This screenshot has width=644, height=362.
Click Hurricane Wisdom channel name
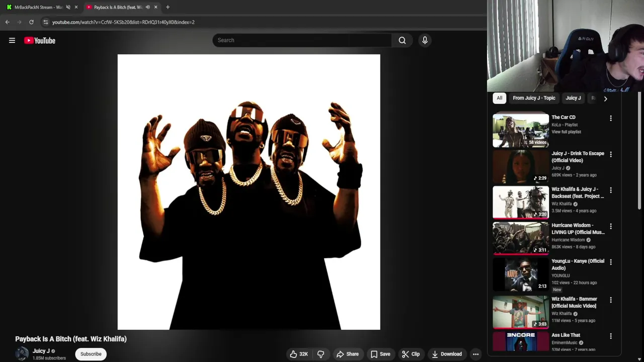568,240
